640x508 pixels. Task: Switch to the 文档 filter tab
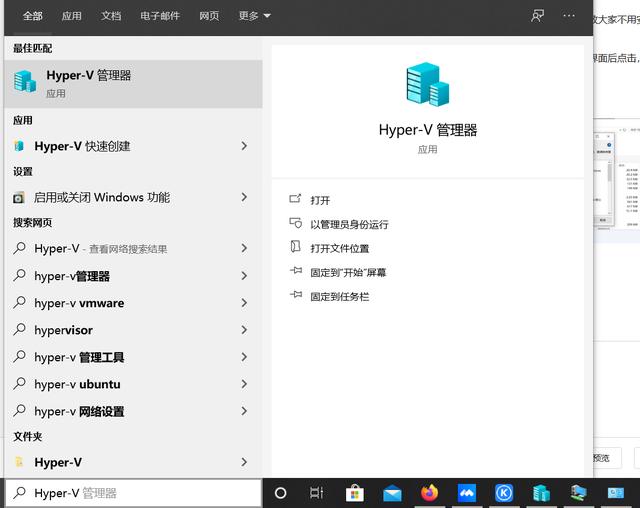[111, 16]
